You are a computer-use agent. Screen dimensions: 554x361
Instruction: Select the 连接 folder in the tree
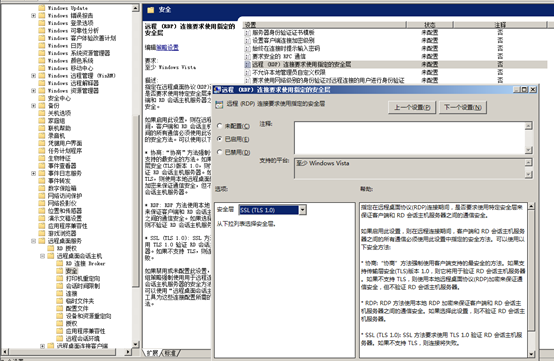click(71, 294)
